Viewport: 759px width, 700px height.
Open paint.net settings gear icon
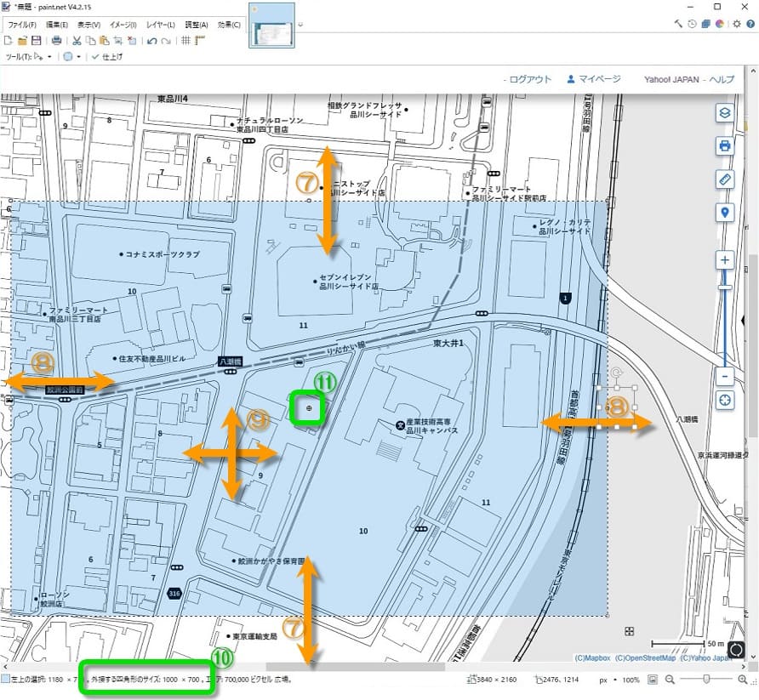pos(737,25)
